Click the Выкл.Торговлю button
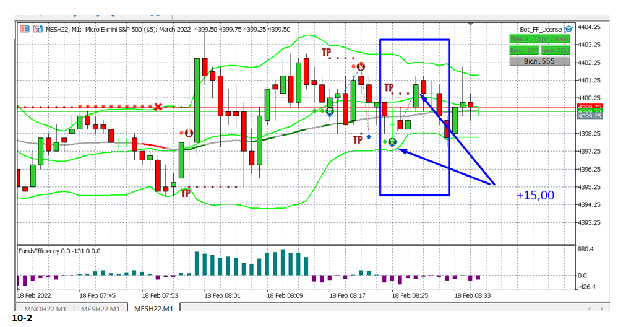Screen dimensions: 644x327 click(x=539, y=39)
